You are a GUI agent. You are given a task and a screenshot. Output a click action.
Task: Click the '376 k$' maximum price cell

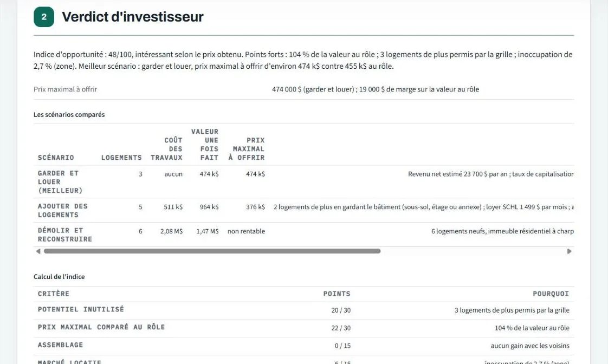(x=255, y=207)
